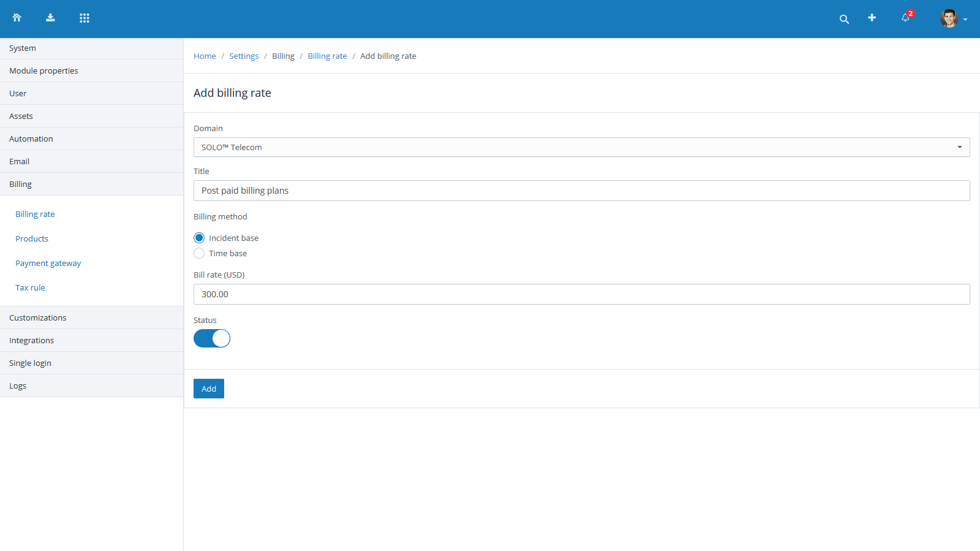This screenshot has height=551, width=980.
Task: Select Time base billing method
Action: [199, 253]
